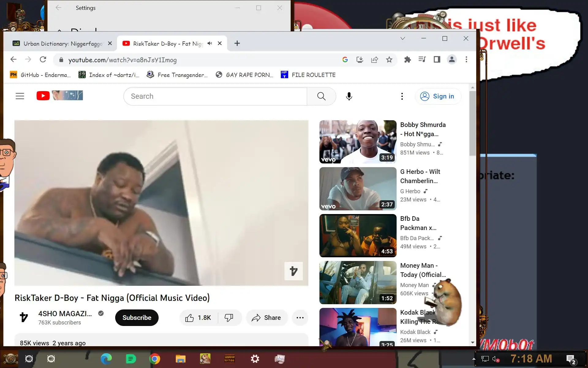Click the YouTube search magnifier button
The image size is (588, 368).
click(x=321, y=96)
